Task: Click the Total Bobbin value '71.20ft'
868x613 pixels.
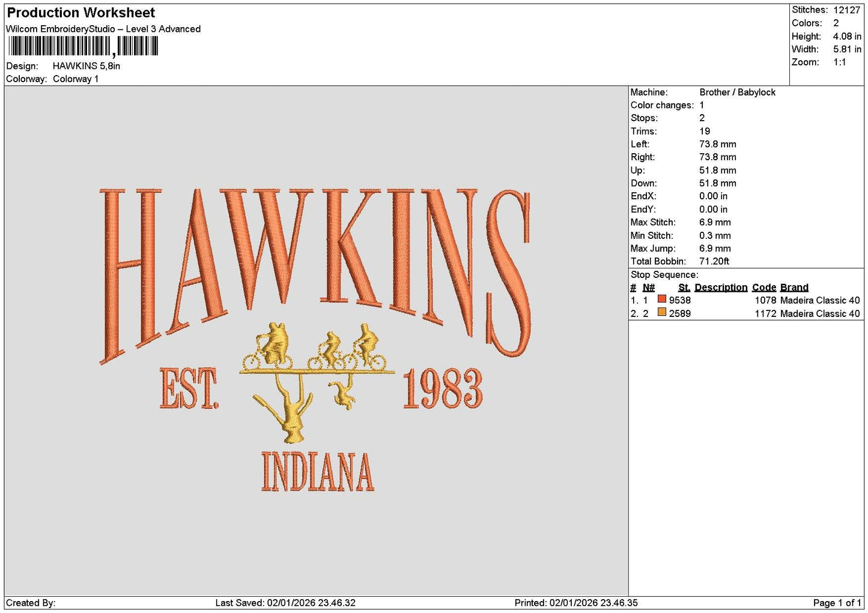Action: (x=714, y=261)
